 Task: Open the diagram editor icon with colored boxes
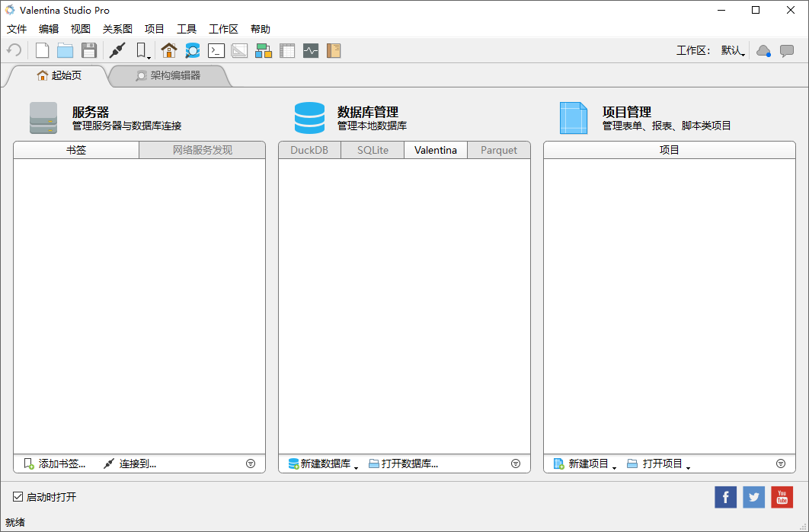coord(264,50)
